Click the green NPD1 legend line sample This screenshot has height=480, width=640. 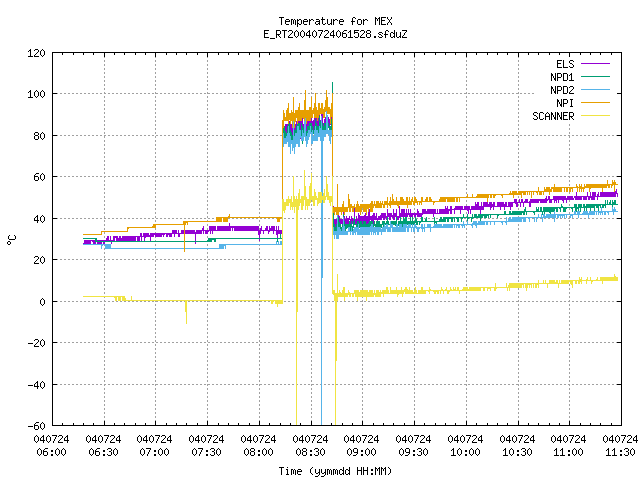(x=595, y=77)
